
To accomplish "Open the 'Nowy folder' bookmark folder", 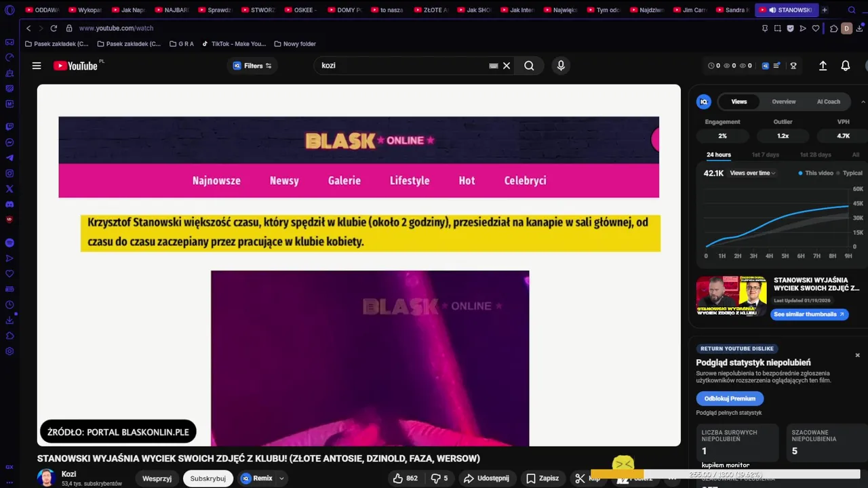I will (295, 44).
